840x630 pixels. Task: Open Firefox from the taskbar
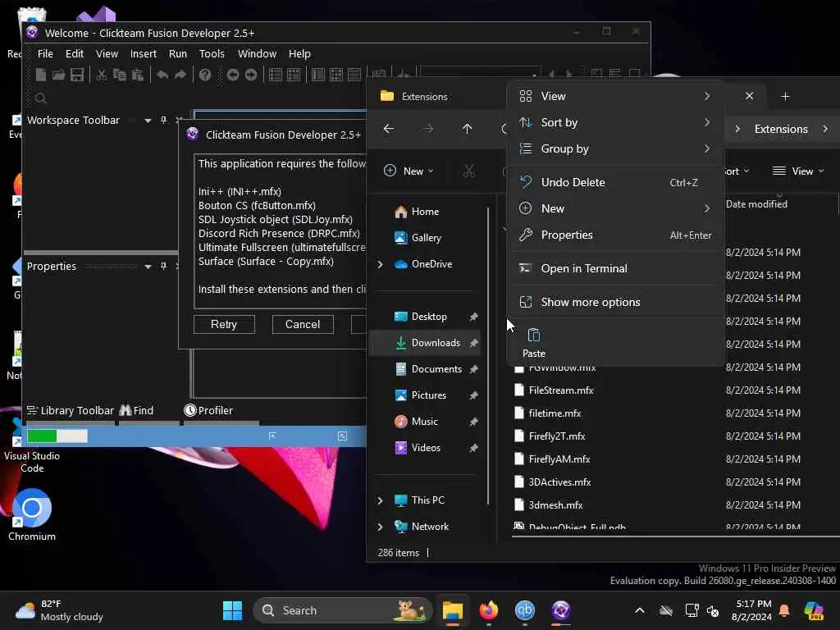(x=489, y=610)
